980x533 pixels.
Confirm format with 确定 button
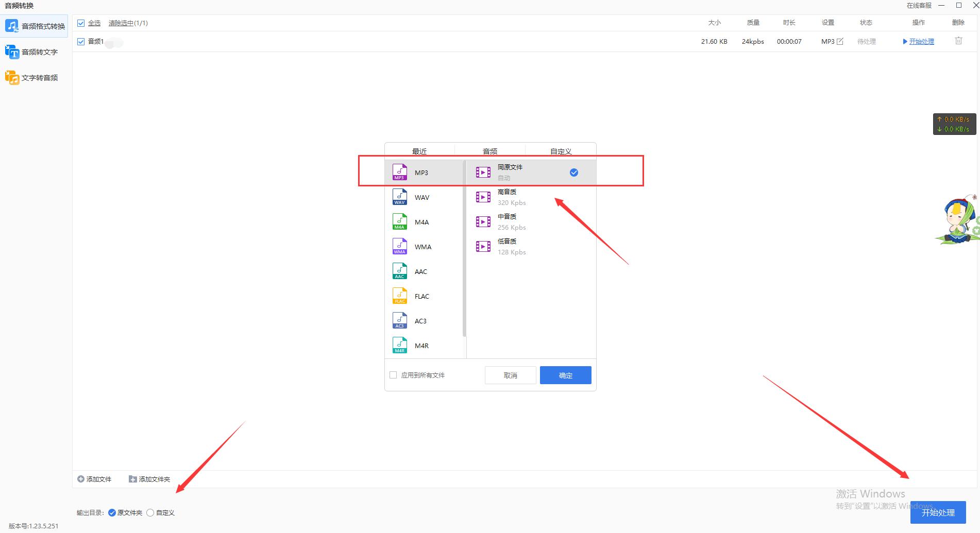coord(566,375)
